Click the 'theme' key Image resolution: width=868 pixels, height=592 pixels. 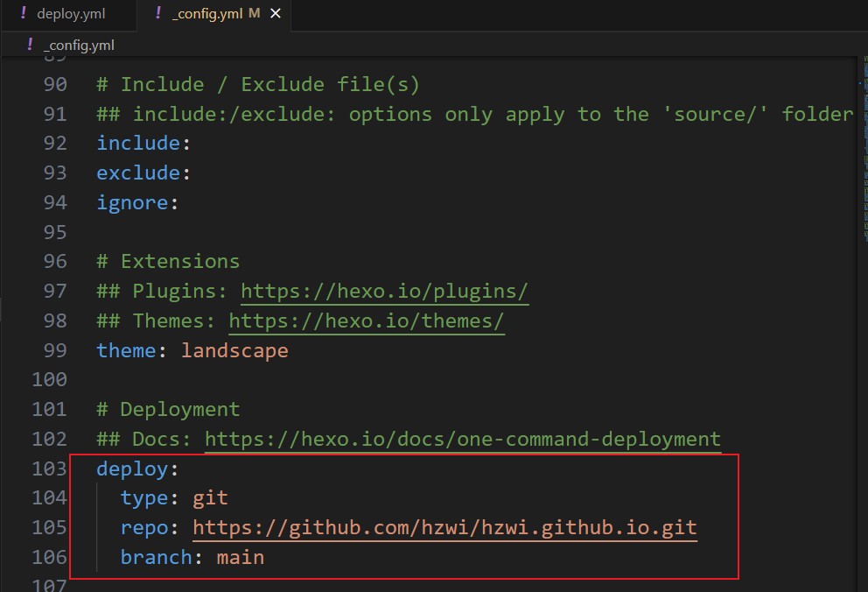(126, 350)
